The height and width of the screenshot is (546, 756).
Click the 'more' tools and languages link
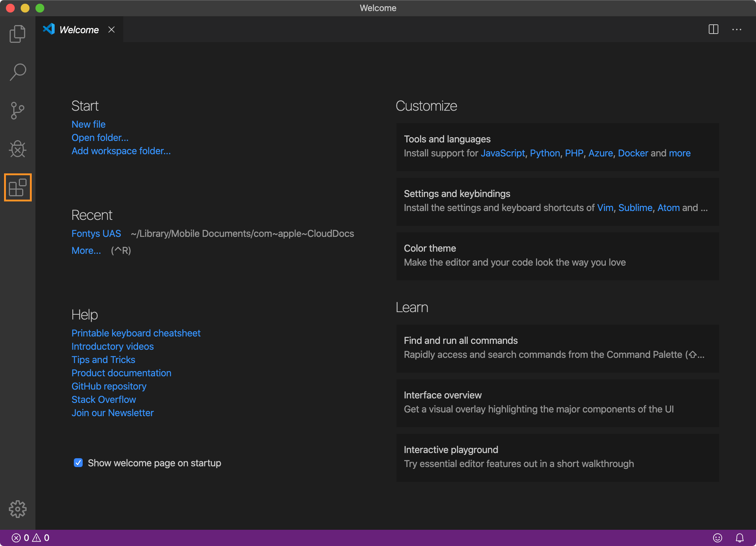(x=679, y=153)
